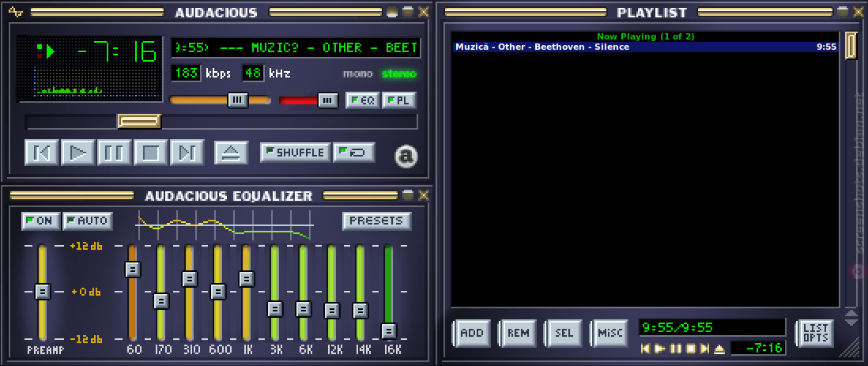This screenshot has height=366, width=868.
Task: Click the 310 Hz band slider
Action: click(x=189, y=278)
